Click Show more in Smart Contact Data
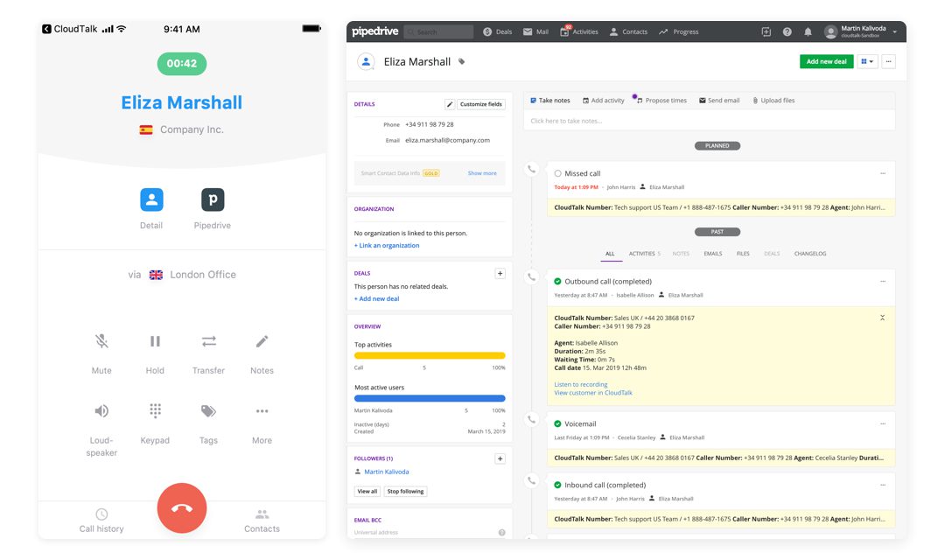This screenshot has height=560, width=945. tap(482, 173)
